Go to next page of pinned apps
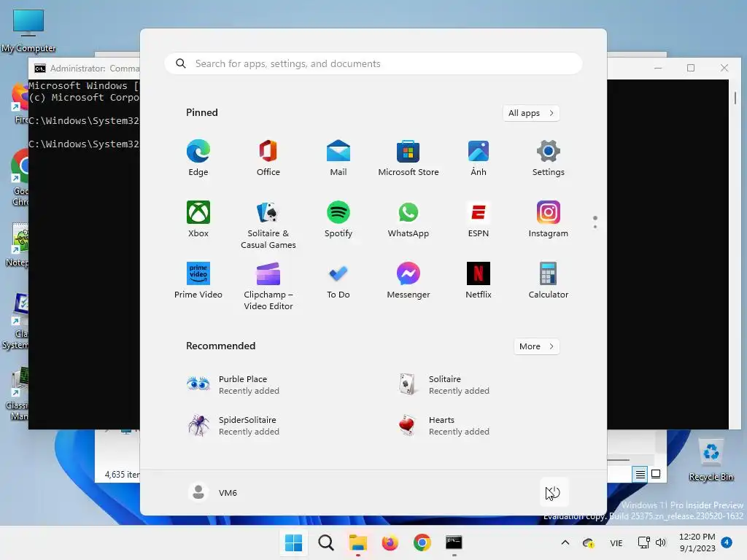The height and width of the screenshot is (560, 747). (595, 227)
